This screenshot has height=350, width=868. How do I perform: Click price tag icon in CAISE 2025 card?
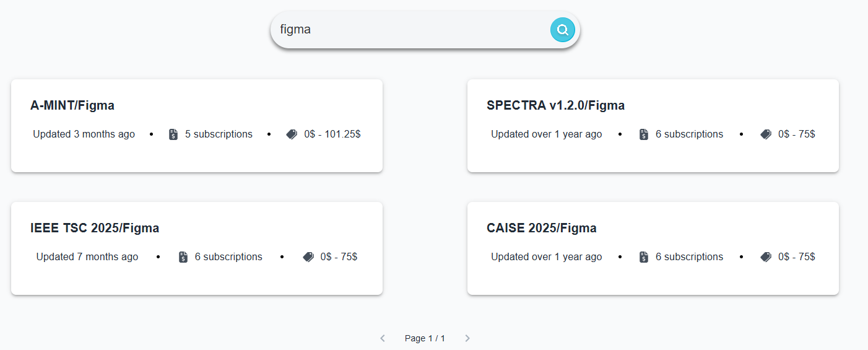766,257
